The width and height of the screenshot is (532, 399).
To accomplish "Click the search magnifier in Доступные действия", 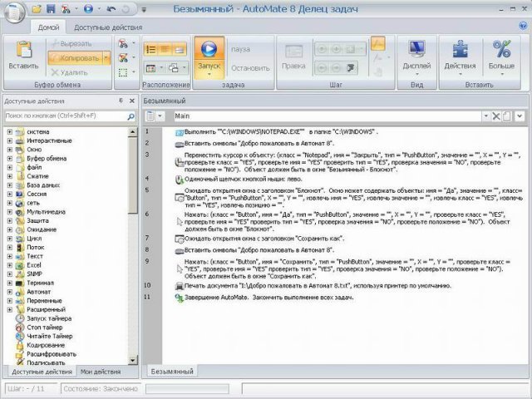I will pos(131,116).
